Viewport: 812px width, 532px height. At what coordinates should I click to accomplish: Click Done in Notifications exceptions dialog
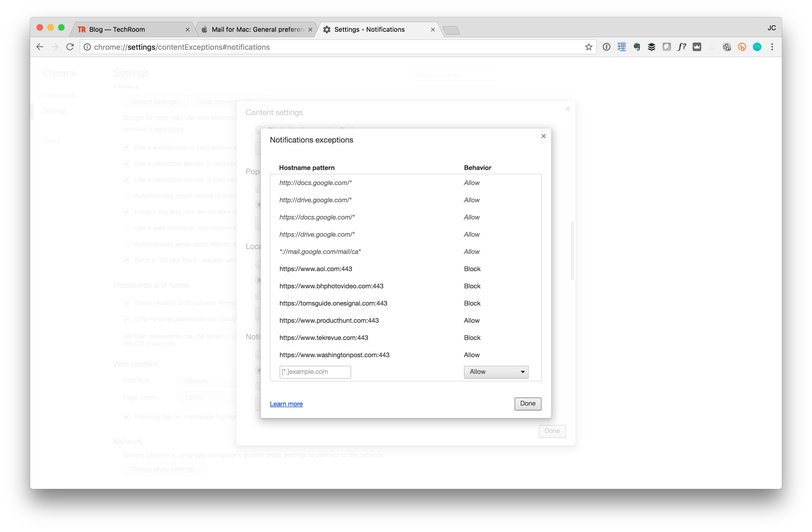pyautogui.click(x=528, y=404)
